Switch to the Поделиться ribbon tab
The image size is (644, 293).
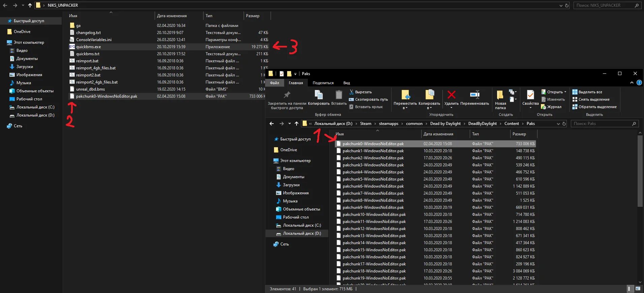click(323, 83)
